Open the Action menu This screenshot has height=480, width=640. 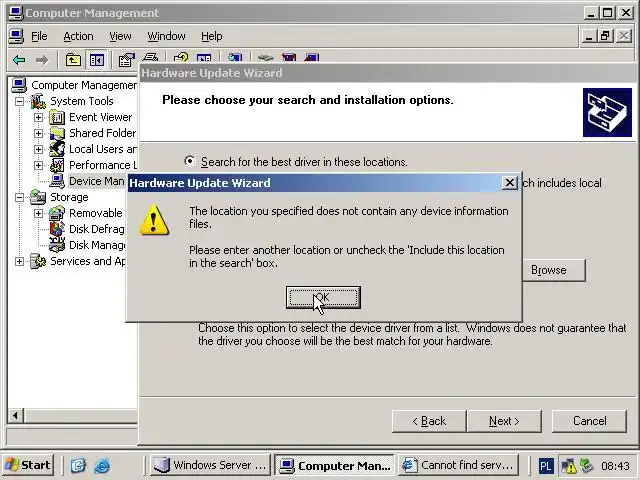(x=78, y=36)
